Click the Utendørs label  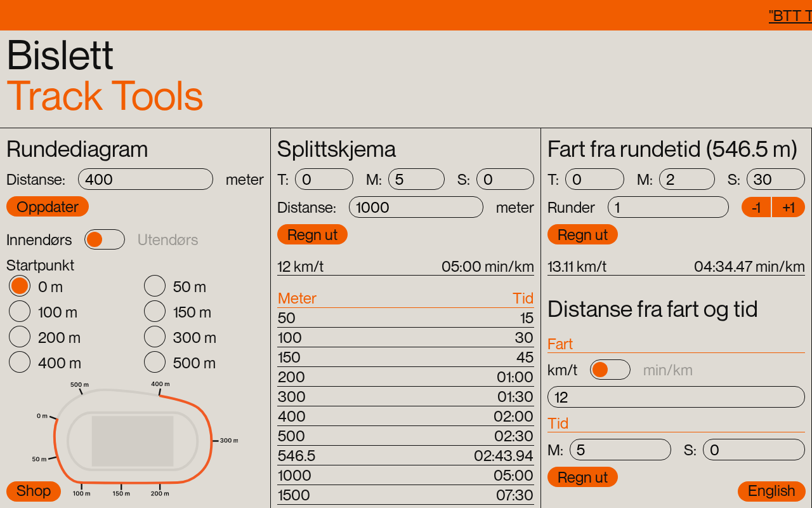[168, 240]
